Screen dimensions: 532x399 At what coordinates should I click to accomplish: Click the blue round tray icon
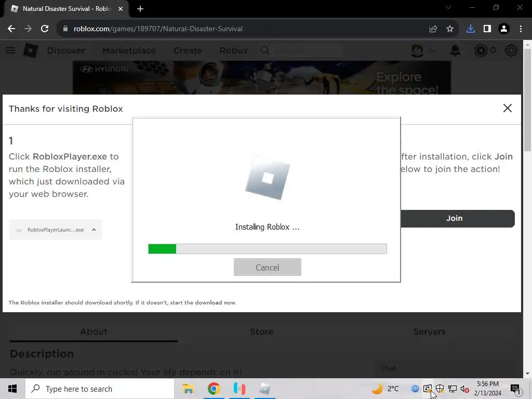415,389
